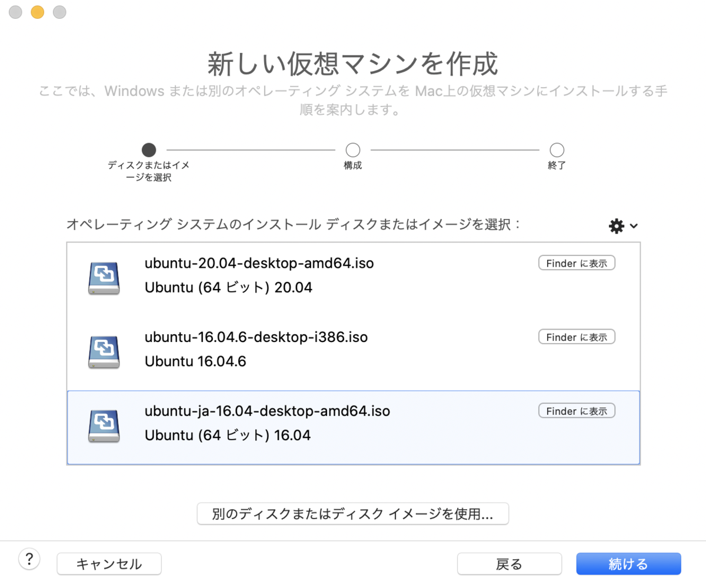The width and height of the screenshot is (706, 588).
Task: Click the disk icon for ubuntu-20.04-desktop-amd64.iso
Action: point(104,278)
